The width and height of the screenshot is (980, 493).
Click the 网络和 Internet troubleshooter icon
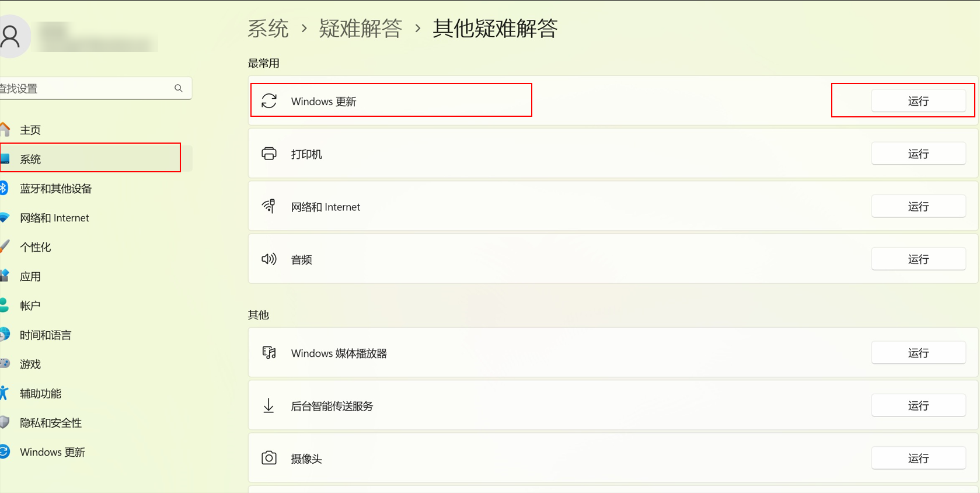pos(269,206)
